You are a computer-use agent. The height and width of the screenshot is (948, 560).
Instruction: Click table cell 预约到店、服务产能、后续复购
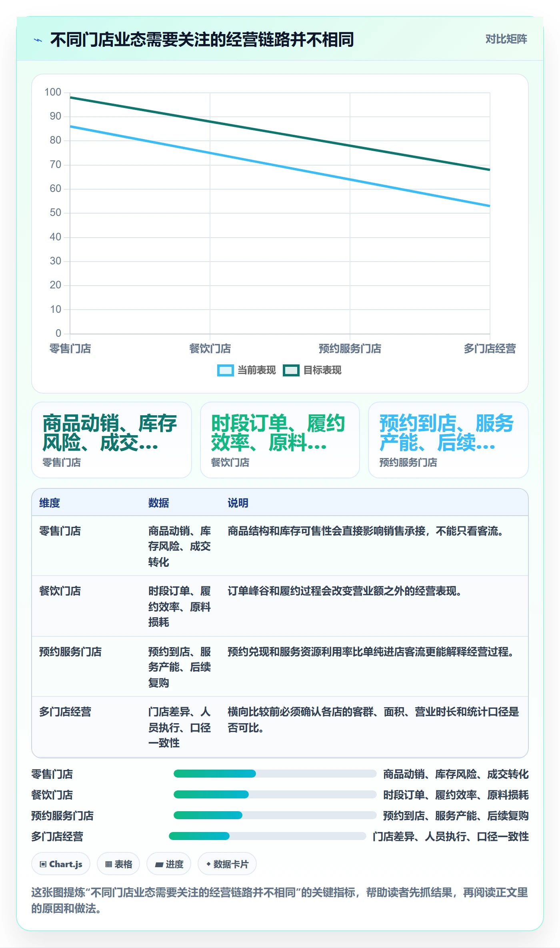pos(180,667)
